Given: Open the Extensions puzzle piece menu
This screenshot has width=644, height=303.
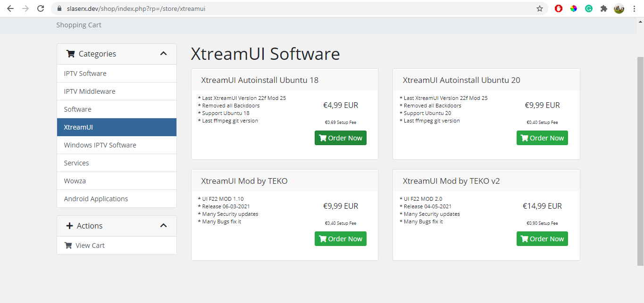Looking at the screenshot, I should [603, 8].
